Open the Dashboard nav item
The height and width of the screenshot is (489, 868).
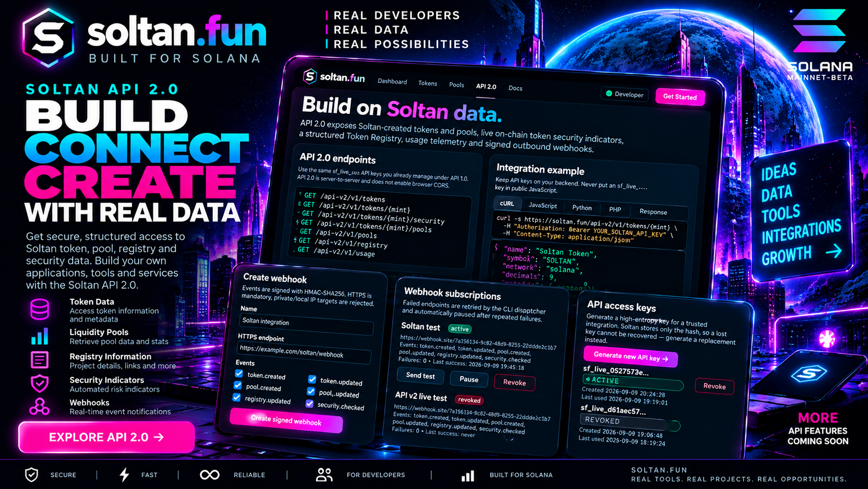pos(392,82)
